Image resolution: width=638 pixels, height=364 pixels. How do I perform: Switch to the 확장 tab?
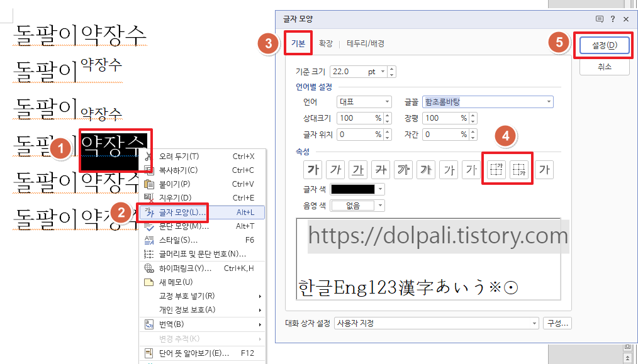pos(326,43)
